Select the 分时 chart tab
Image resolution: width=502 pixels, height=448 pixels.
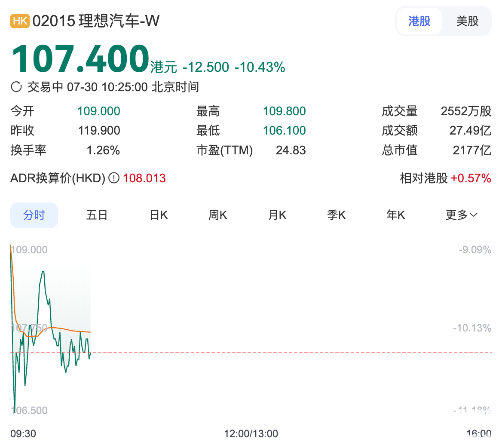click(34, 215)
